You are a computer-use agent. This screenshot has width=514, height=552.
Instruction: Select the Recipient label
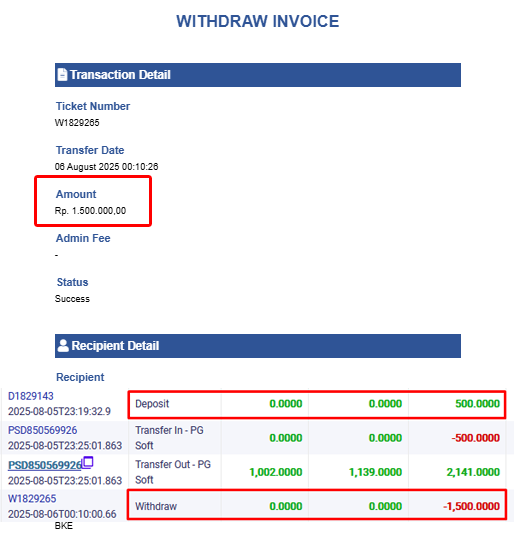coord(80,377)
